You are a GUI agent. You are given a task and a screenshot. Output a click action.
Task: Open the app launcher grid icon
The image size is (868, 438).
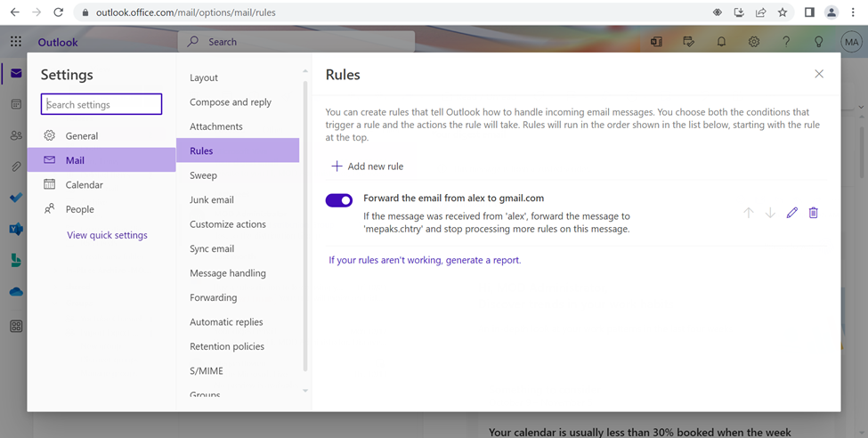click(x=16, y=42)
